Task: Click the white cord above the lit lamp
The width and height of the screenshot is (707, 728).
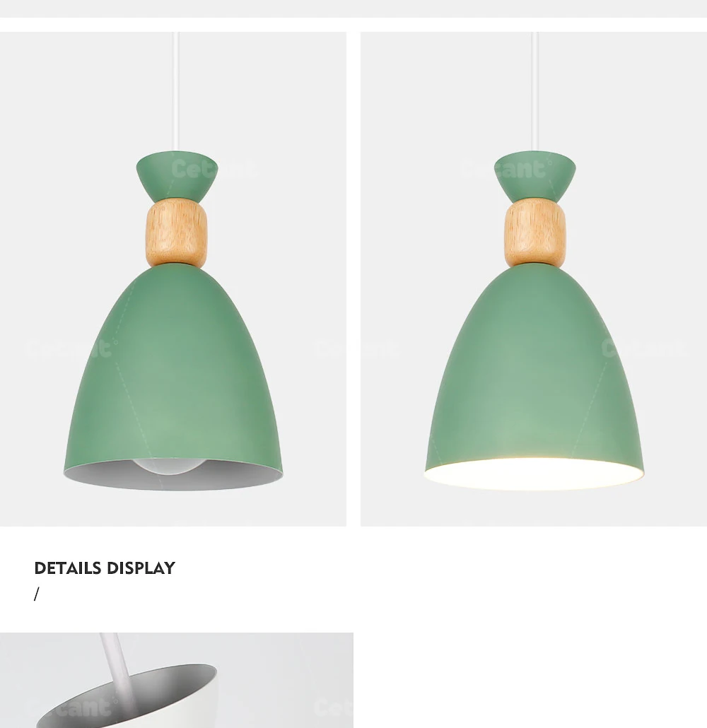Action: [534, 91]
